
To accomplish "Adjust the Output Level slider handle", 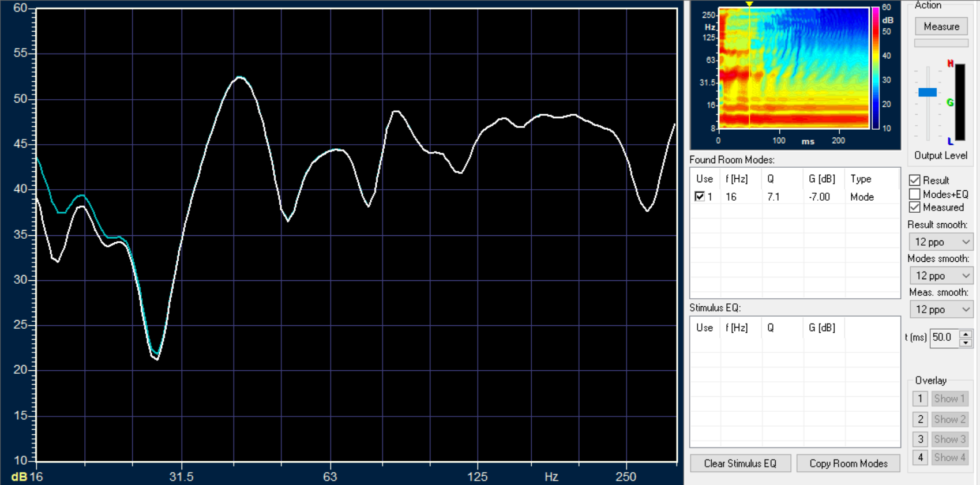I will tap(928, 92).
